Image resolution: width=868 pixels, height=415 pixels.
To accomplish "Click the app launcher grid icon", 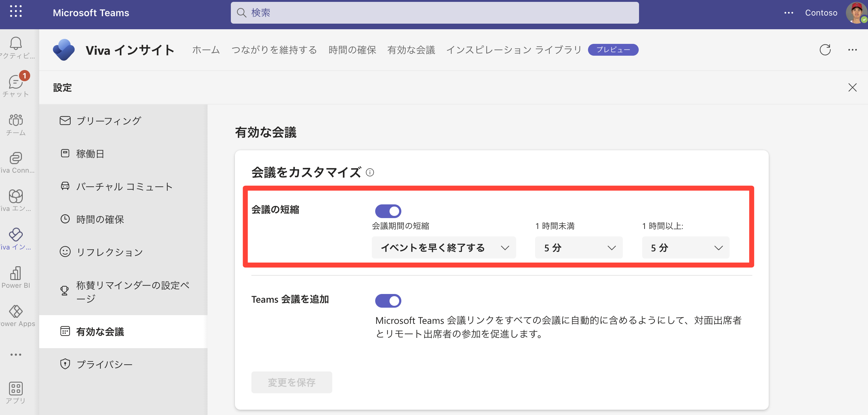I will (16, 12).
